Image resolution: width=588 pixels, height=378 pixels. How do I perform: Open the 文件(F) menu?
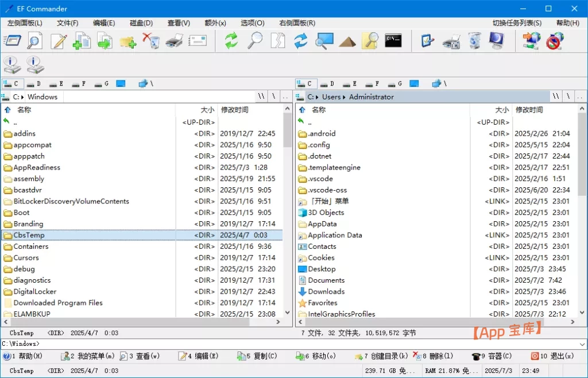click(67, 23)
